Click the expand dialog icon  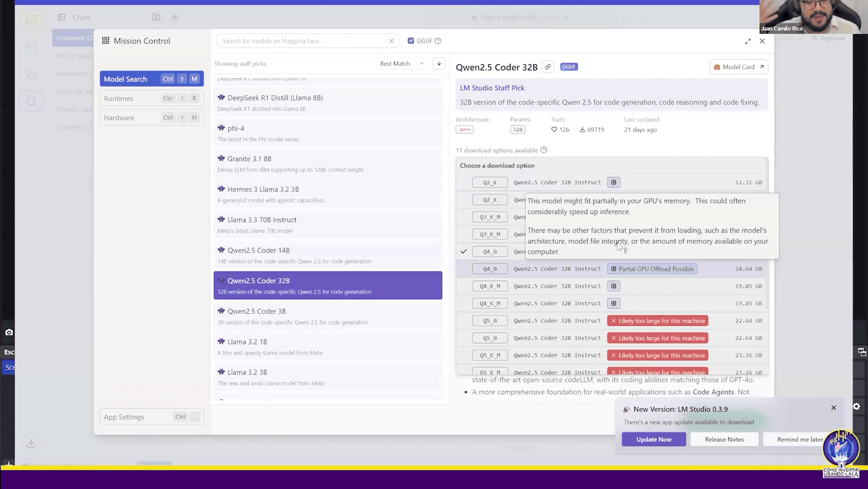(747, 41)
